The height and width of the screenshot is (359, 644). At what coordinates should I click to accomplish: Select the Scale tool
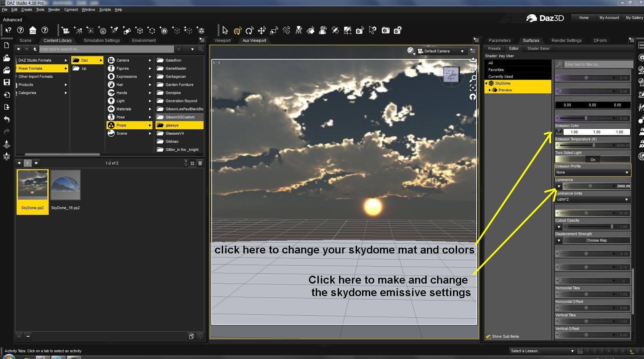[274, 30]
